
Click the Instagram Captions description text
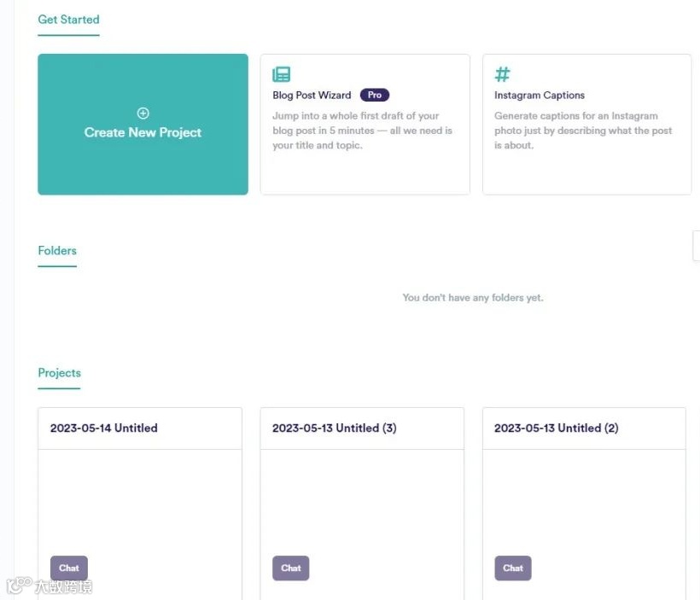pos(583,131)
